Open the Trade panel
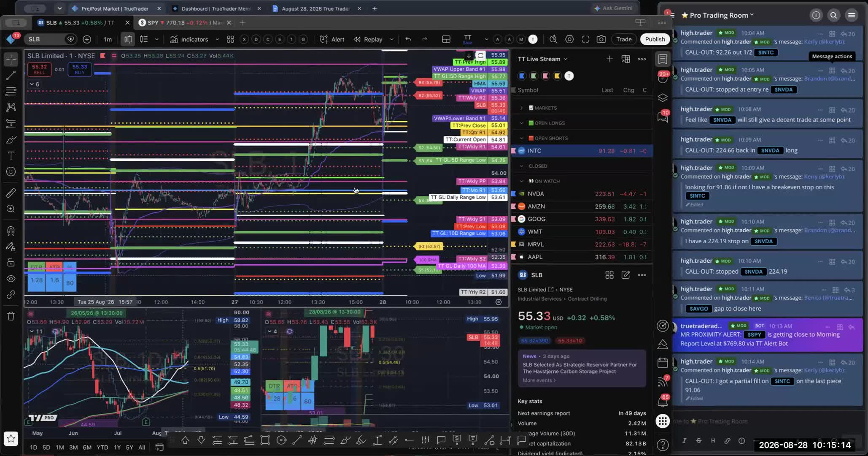 624,39
